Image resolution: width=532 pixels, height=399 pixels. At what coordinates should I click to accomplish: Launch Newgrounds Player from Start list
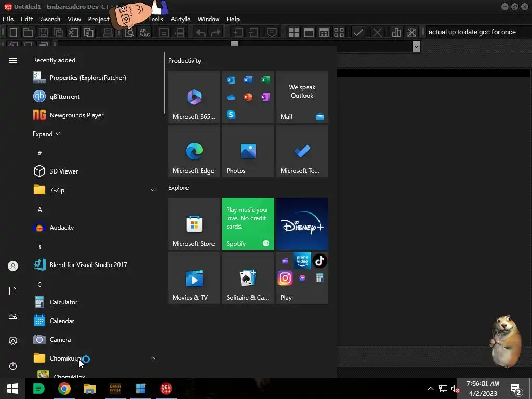[95, 115]
